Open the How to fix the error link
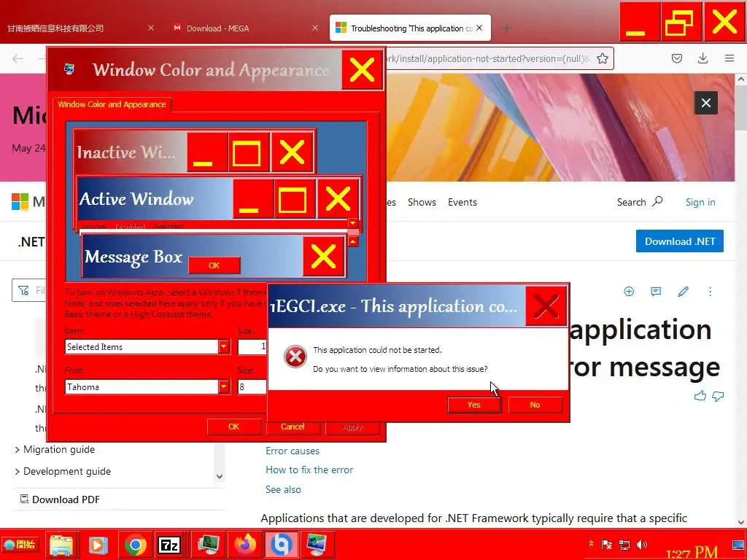Screen dimensions: 747x560 click(x=309, y=470)
